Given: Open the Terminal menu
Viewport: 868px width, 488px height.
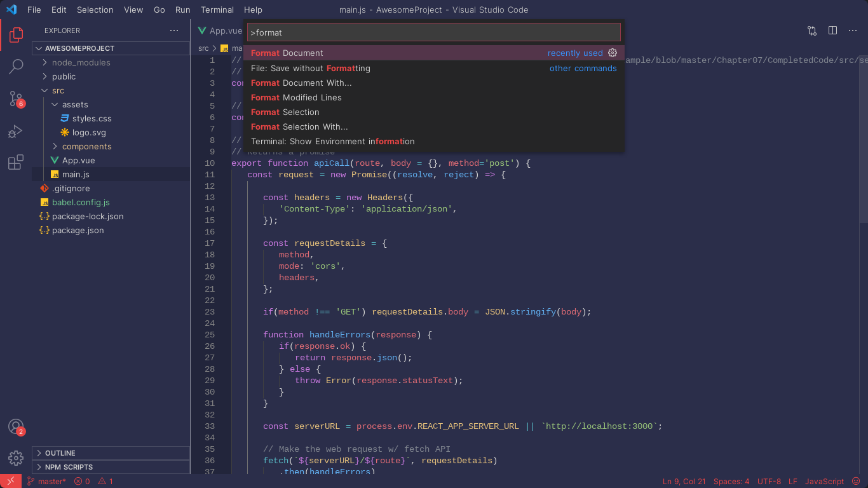Looking at the screenshot, I should click(x=217, y=10).
